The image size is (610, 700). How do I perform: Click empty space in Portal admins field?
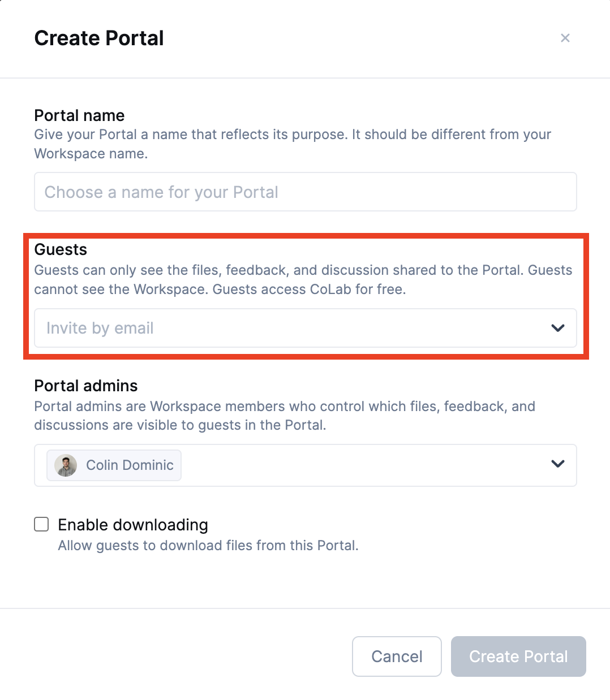click(362, 465)
